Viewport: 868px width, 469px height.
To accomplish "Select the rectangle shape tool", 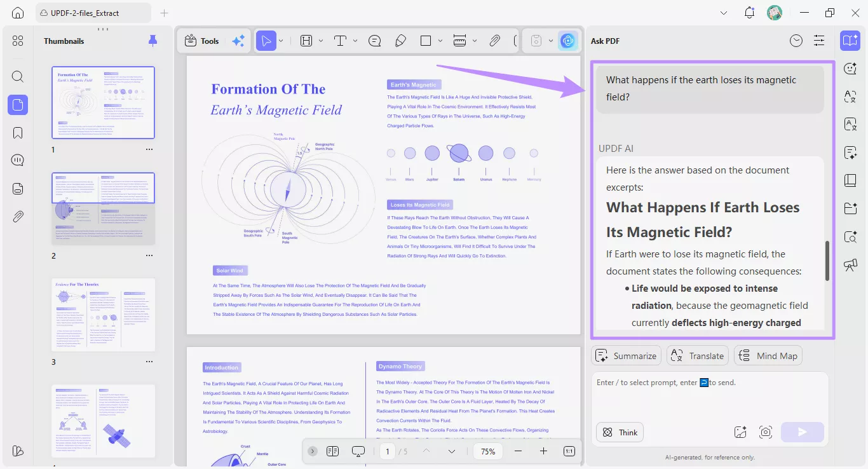I will 426,41.
